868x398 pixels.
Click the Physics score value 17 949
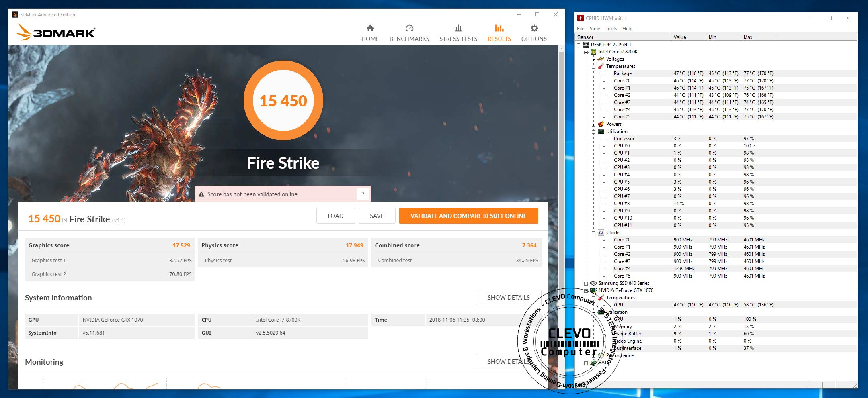click(x=355, y=245)
